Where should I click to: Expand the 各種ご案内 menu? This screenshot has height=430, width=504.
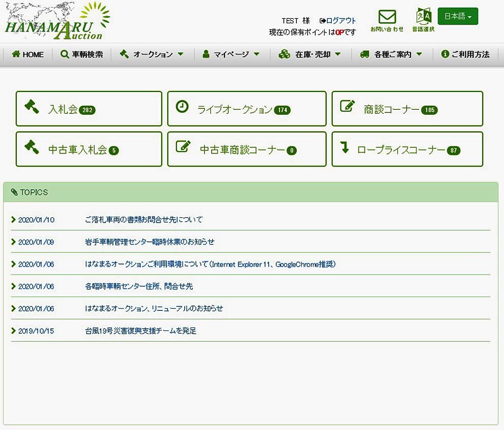point(391,54)
